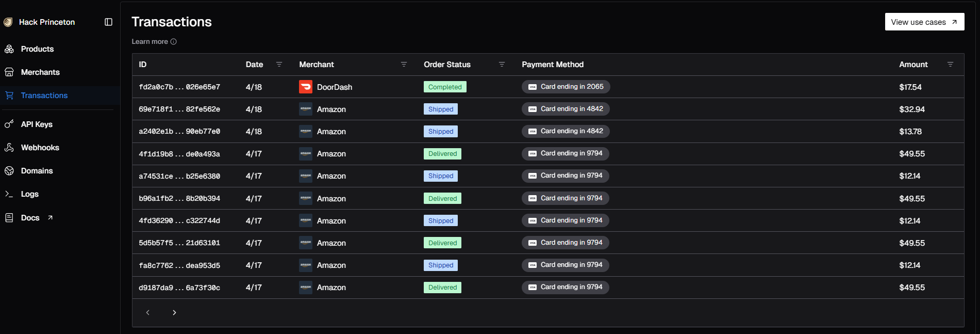Click the Merchants storefront icon

9,72
